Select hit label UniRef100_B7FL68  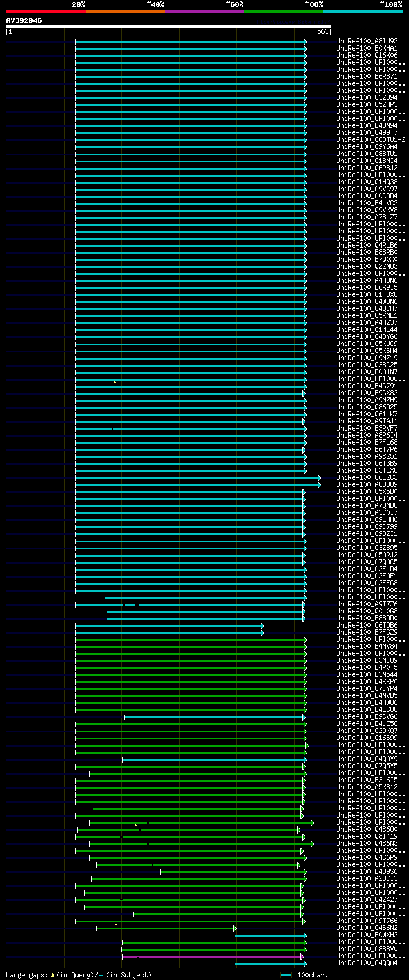[367, 442]
